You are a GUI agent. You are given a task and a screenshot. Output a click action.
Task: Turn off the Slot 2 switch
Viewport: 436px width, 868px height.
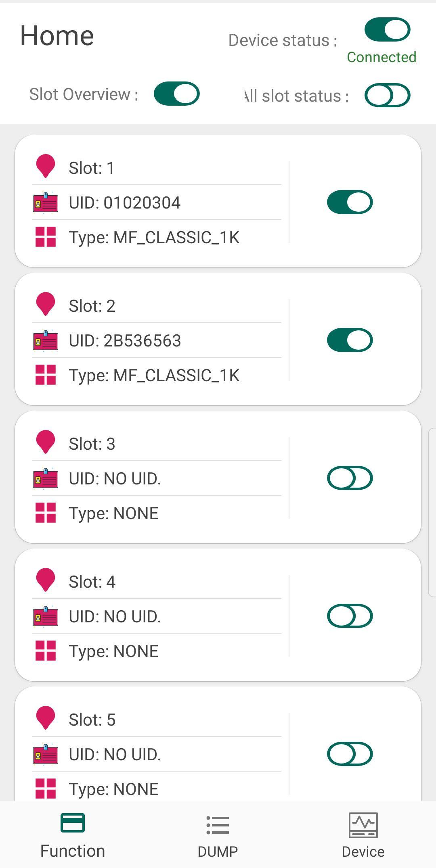click(350, 340)
